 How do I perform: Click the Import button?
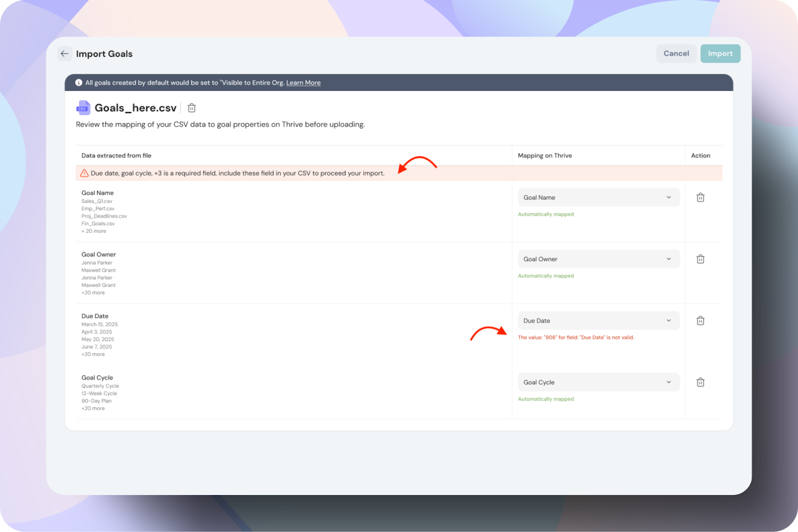(720, 54)
